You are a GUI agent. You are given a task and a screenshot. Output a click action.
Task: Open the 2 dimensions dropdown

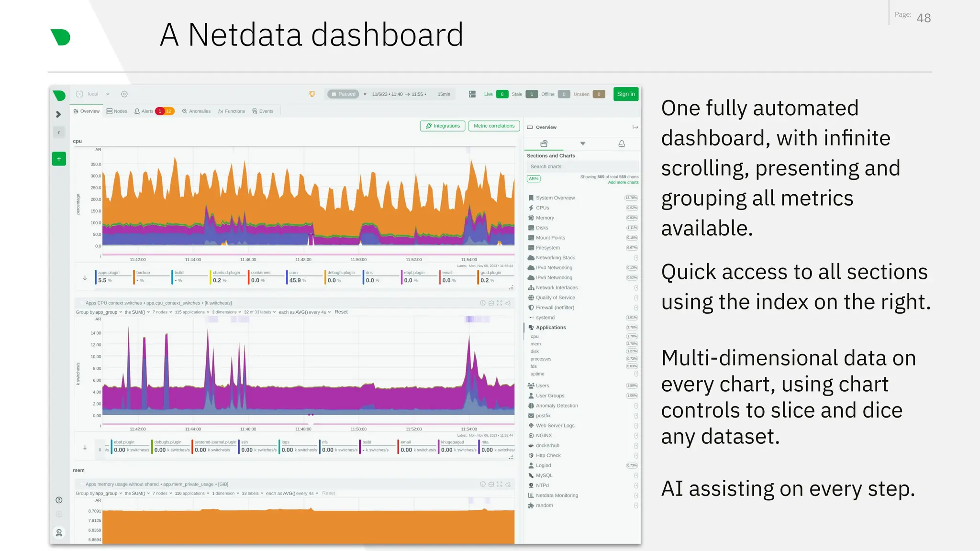tap(227, 312)
